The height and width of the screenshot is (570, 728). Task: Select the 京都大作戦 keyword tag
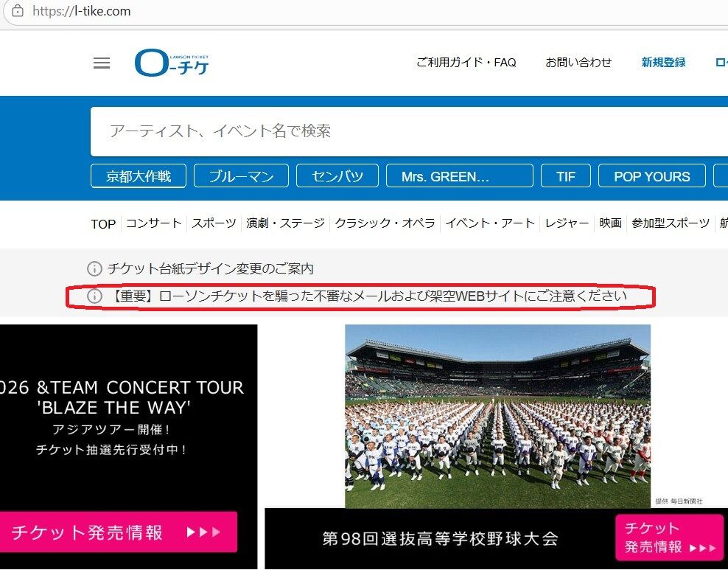pyautogui.click(x=139, y=176)
